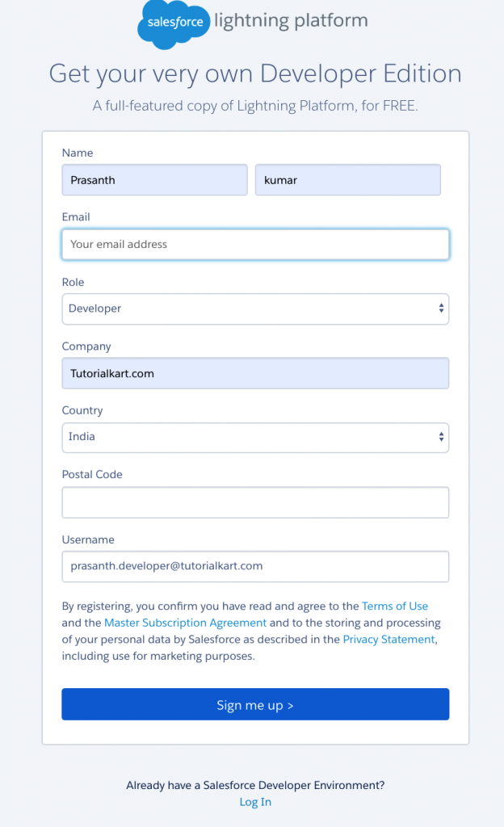This screenshot has height=827, width=504.
Task: Click the last name field showing kumar
Action: click(347, 179)
